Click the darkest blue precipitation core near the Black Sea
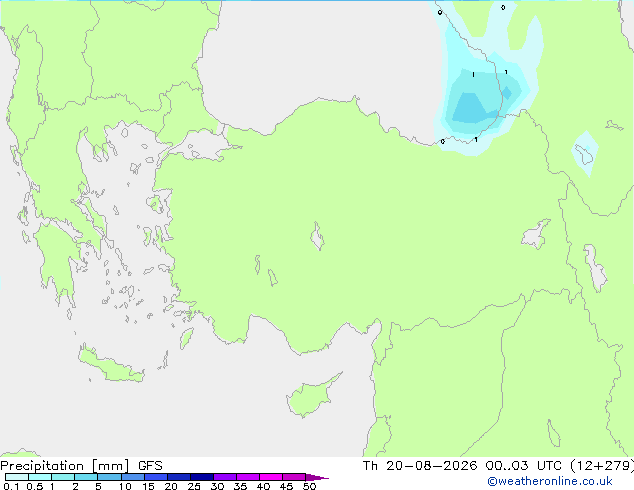Viewport: 634px width, 490px height. [473, 108]
